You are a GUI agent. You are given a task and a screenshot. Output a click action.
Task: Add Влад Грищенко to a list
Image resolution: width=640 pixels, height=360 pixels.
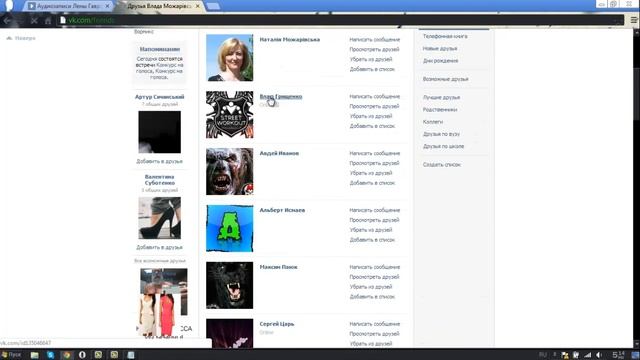click(372, 126)
